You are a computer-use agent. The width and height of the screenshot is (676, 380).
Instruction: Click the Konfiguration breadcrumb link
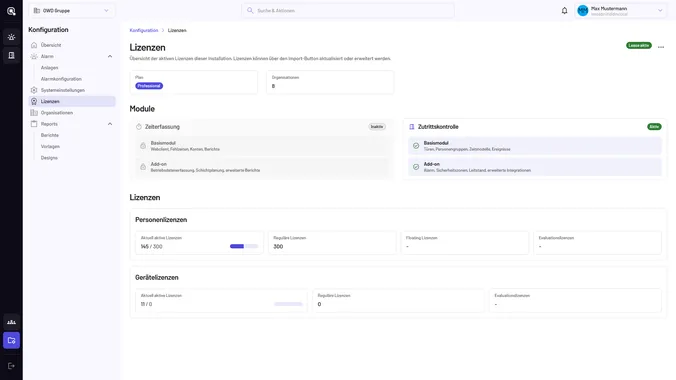pyautogui.click(x=144, y=30)
